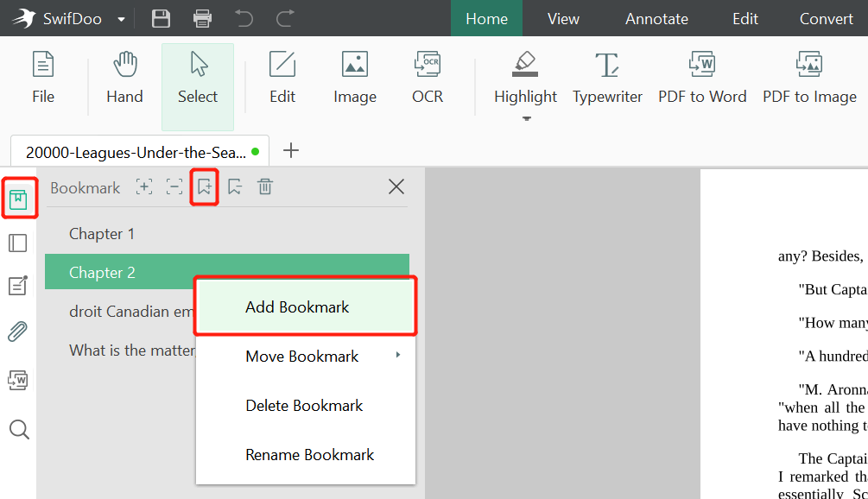The width and height of the screenshot is (868, 499).
Task: Open the SwifDoo menu dropdown
Action: [120, 18]
